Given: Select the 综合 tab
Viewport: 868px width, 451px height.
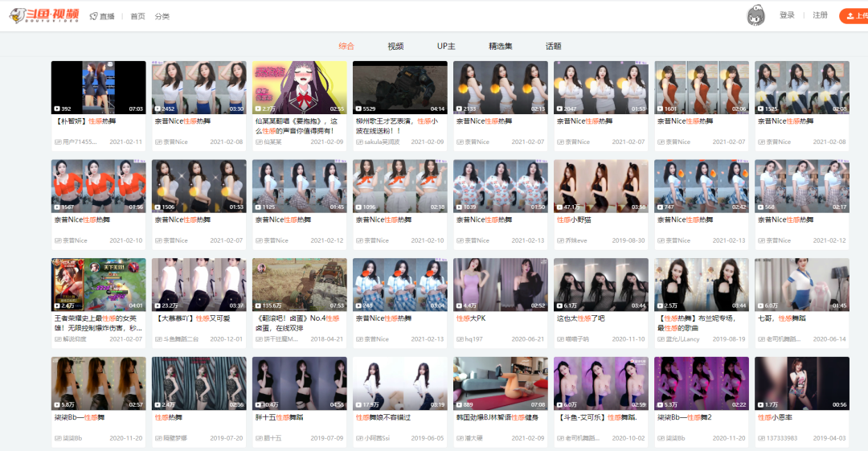Looking at the screenshot, I should click(x=346, y=46).
